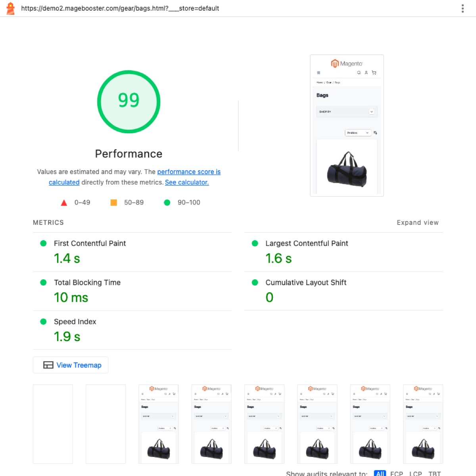Click the large final page screenshot
The height and width of the screenshot is (476, 476).
point(347,125)
